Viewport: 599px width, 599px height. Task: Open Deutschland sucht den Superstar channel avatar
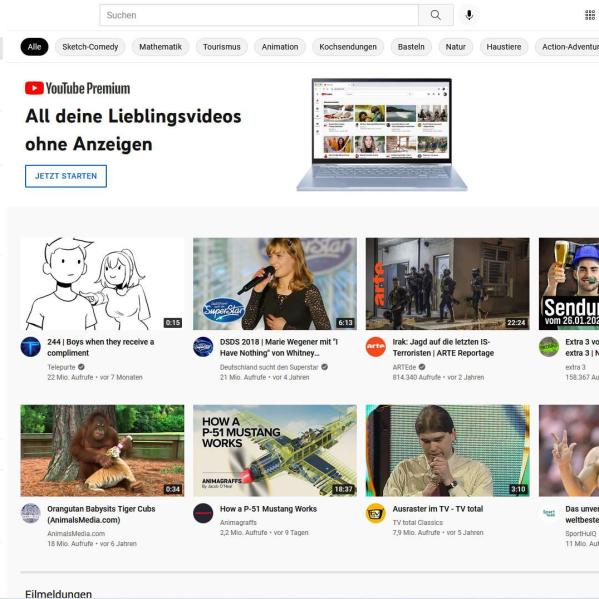tap(203, 347)
